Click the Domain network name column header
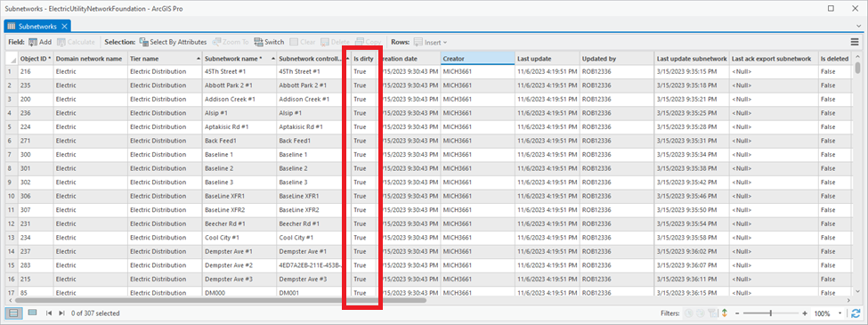 pos(90,58)
